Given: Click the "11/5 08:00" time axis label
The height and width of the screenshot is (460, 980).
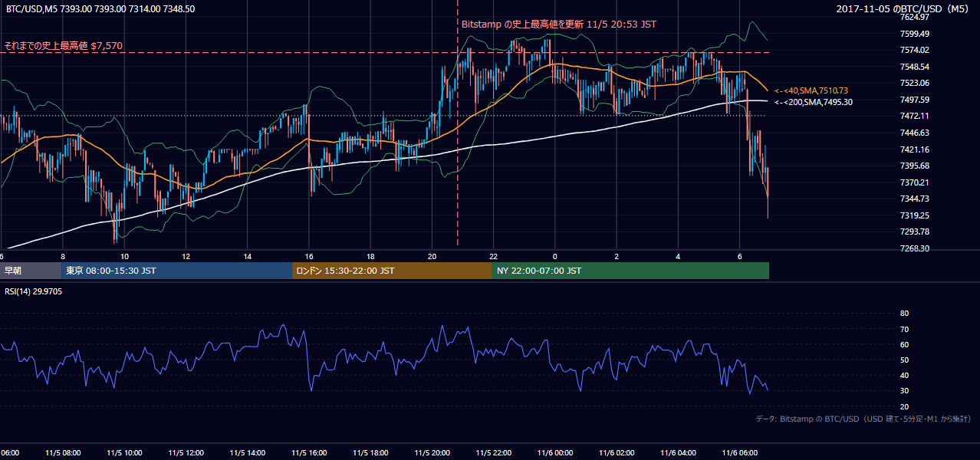Looking at the screenshot, I should click(x=63, y=453).
